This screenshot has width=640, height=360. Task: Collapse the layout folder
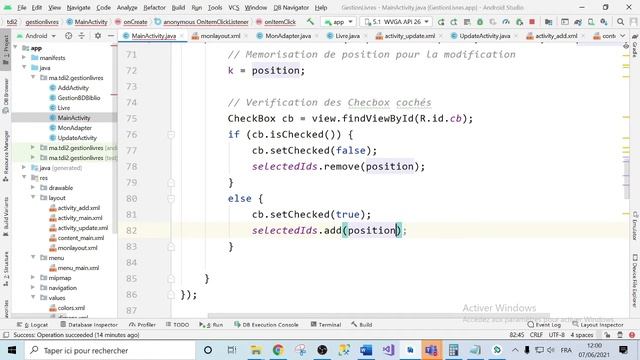coord(33,198)
